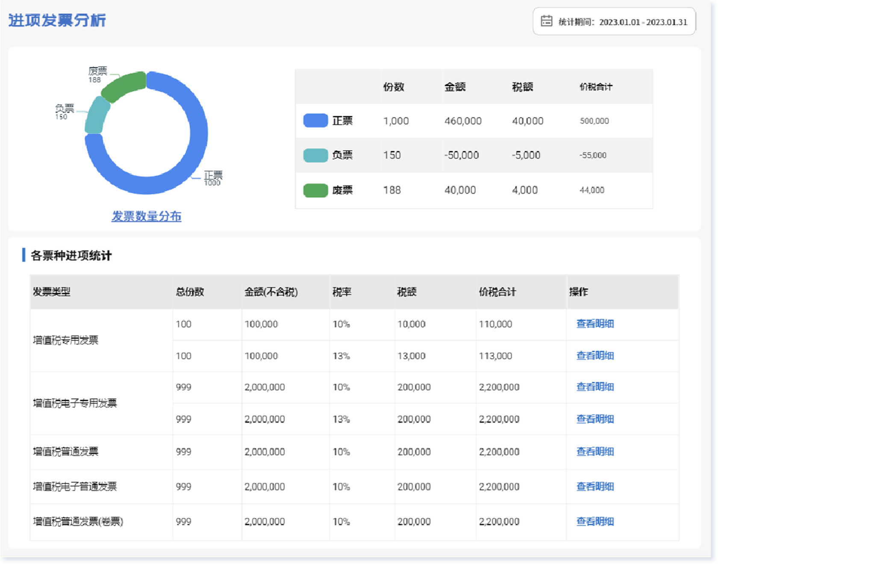This screenshot has width=875, height=588.
Task: Click the blue 正票 legend swatch
Action: [315, 121]
